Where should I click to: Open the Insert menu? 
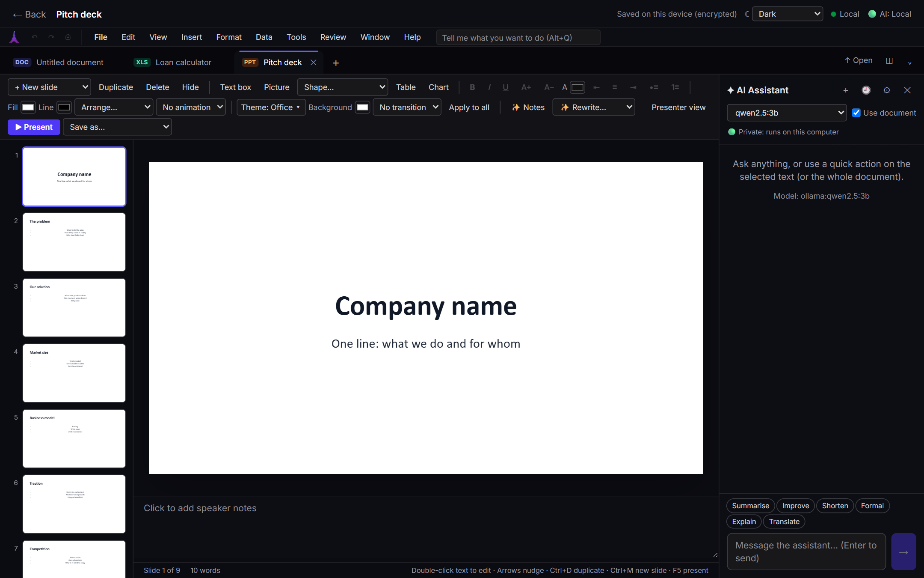(x=191, y=37)
